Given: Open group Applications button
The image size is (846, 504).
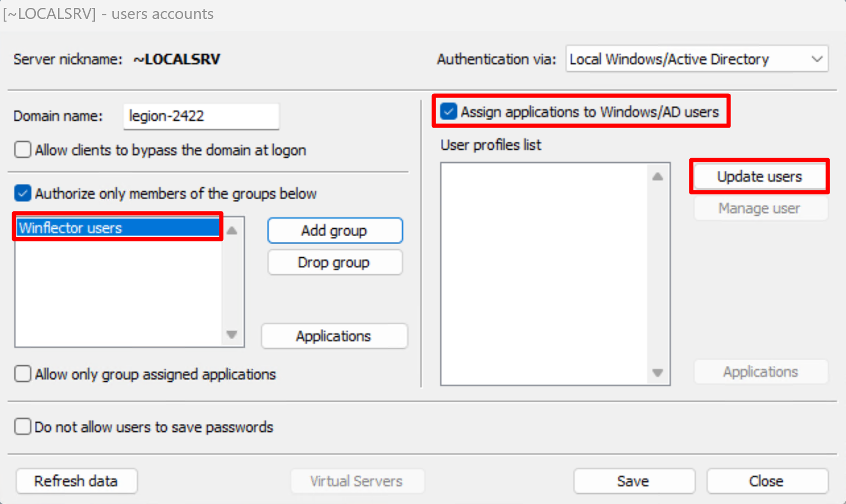Looking at the screenshot, I should [334, 336].
